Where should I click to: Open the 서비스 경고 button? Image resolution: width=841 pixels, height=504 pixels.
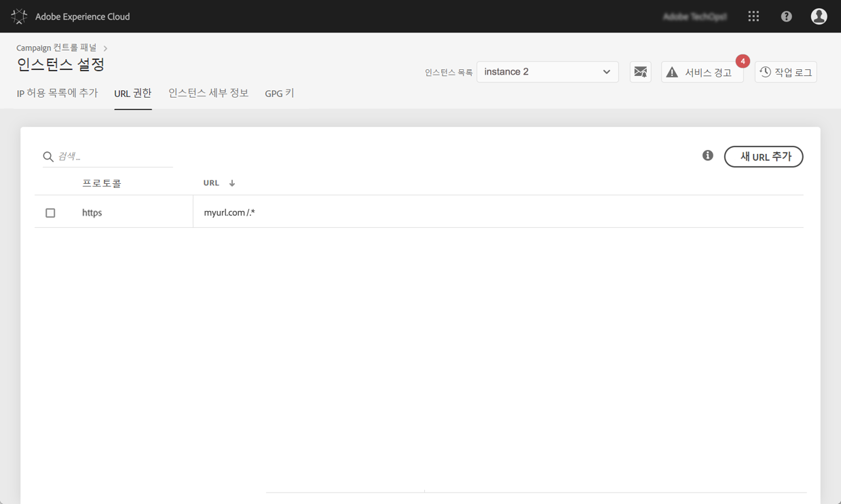pyautogui.click(x=702, y=72)
